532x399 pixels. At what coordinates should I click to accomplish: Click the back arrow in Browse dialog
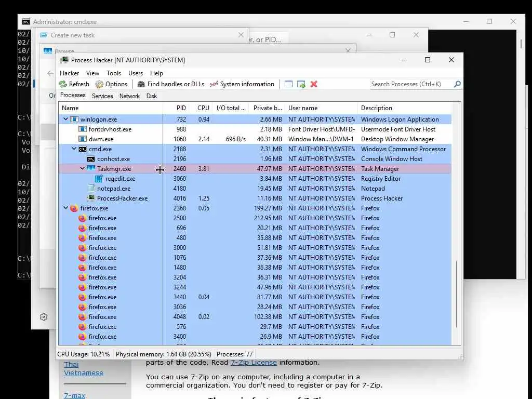50,73
